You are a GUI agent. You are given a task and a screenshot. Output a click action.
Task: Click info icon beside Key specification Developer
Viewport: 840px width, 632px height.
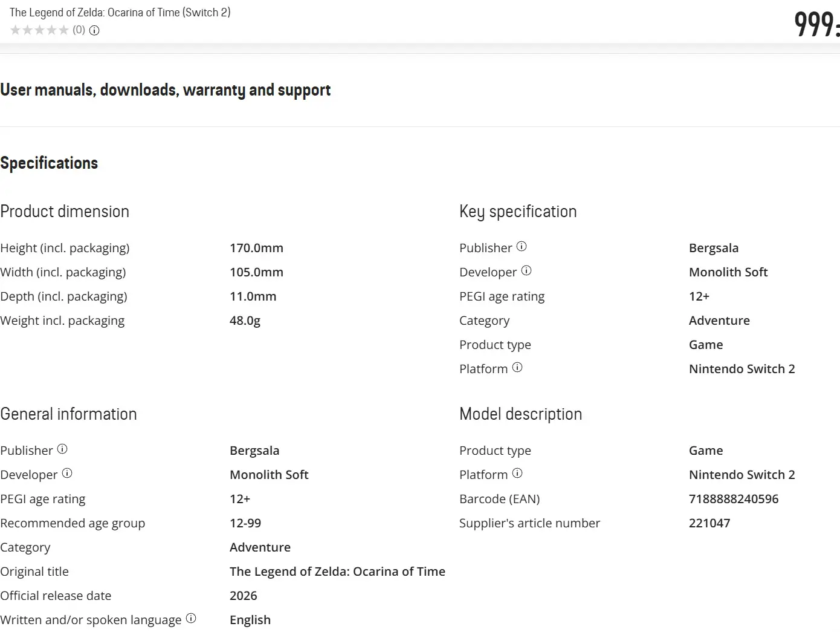coord(526,271)
